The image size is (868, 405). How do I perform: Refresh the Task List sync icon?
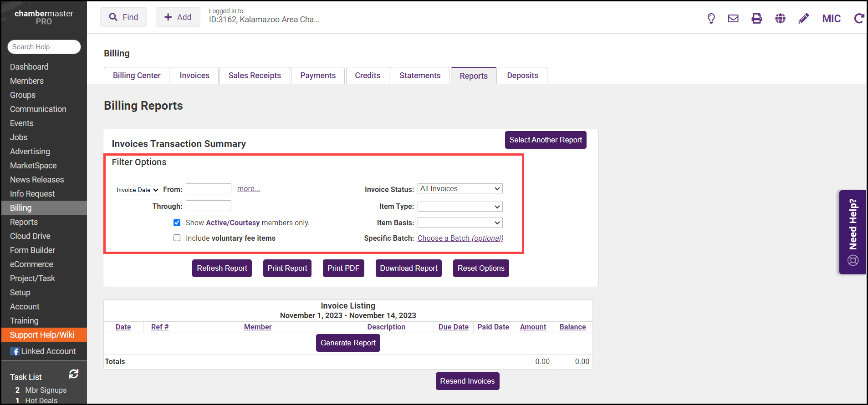tap(74, 374)
